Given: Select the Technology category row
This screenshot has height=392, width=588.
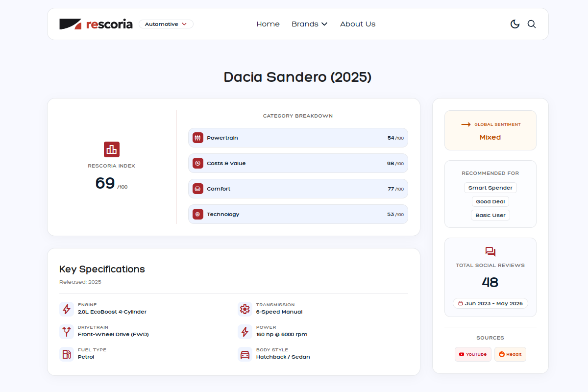Looking at the screenshot, I should pos(298,214).
